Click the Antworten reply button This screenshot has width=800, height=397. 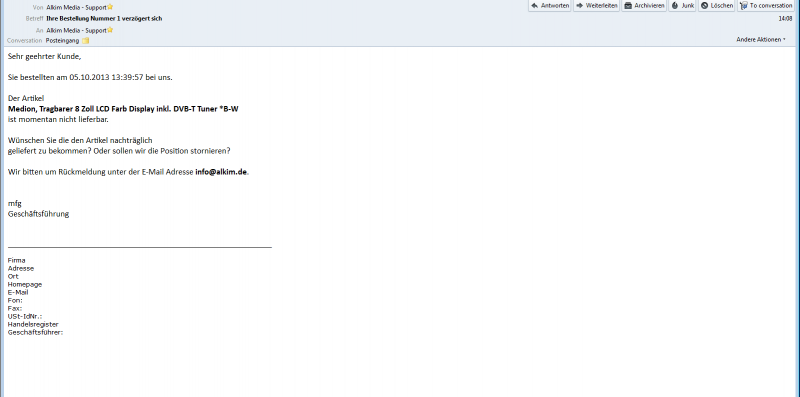549,6
